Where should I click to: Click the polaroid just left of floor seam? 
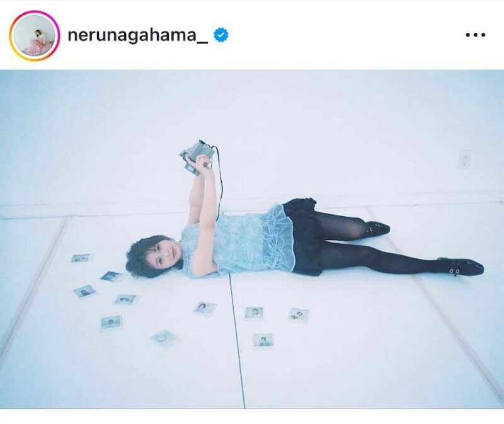[205, 308]
